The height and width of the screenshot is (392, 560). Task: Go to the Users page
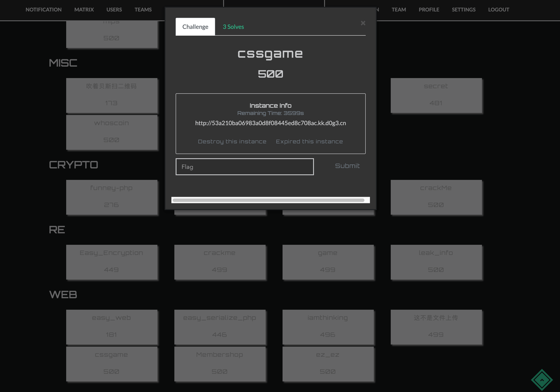(114, 10)
